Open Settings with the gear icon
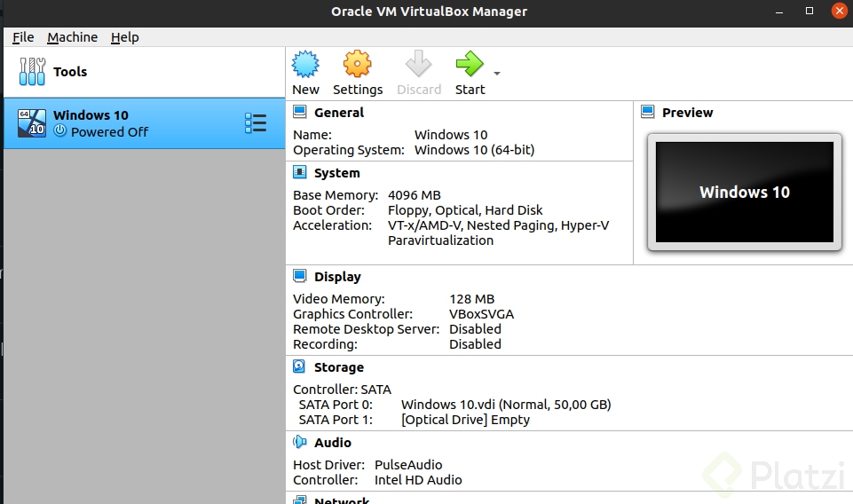The height and width of the screenshot is (504, 853). click(358, 64)
